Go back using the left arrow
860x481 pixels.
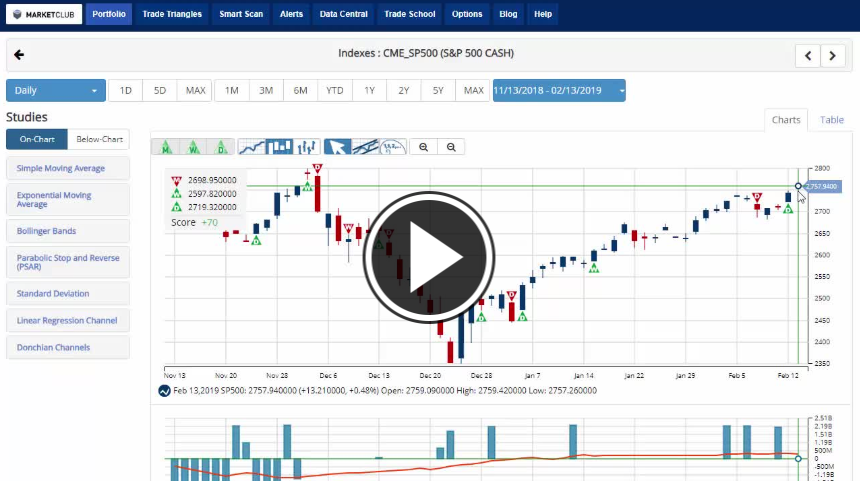point(19,55)
